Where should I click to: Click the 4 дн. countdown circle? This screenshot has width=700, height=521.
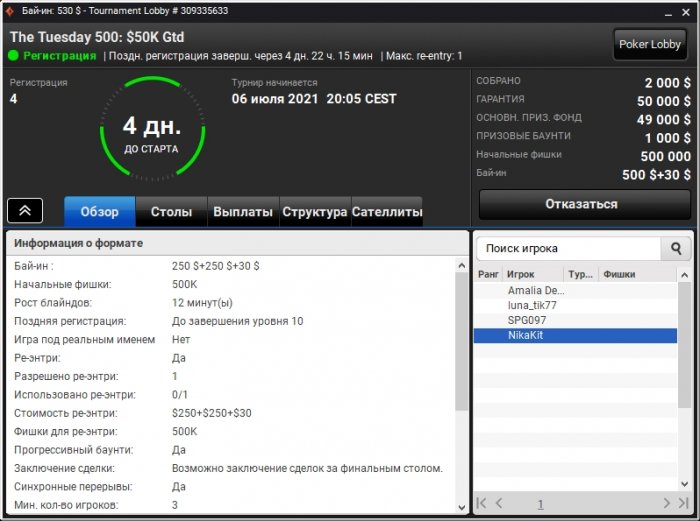152,129
